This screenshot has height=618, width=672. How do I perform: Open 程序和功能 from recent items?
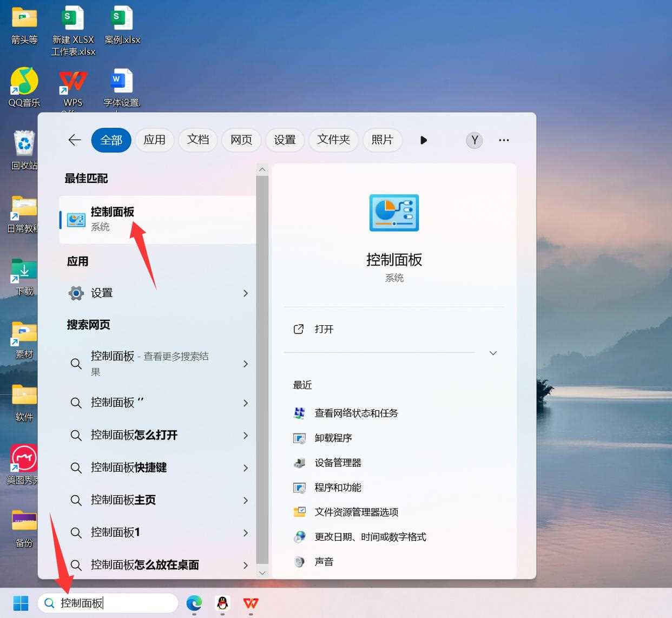(337, 488)
